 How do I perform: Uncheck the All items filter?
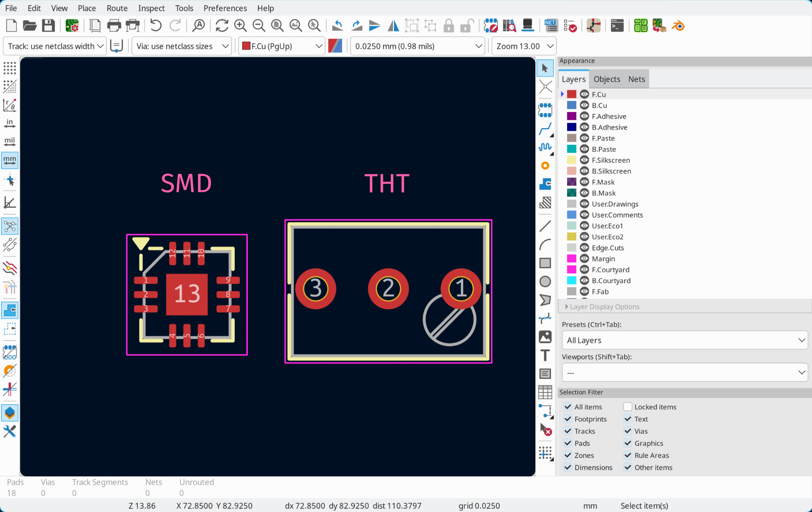pos(568,407)
